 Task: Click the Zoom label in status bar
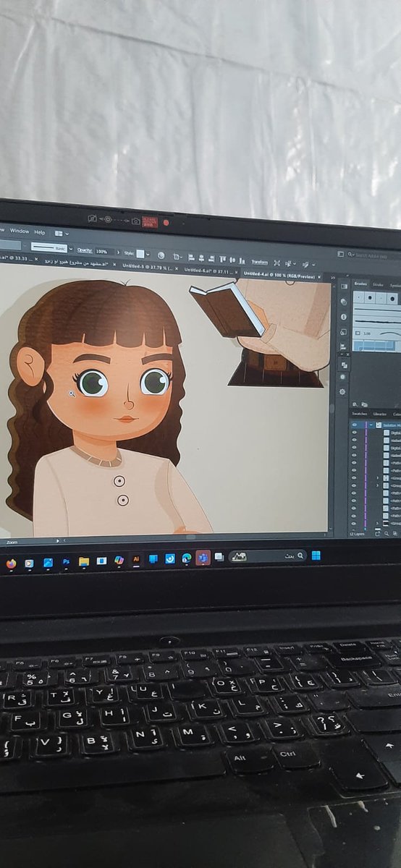pyautogui.click(x=12, y=540)
